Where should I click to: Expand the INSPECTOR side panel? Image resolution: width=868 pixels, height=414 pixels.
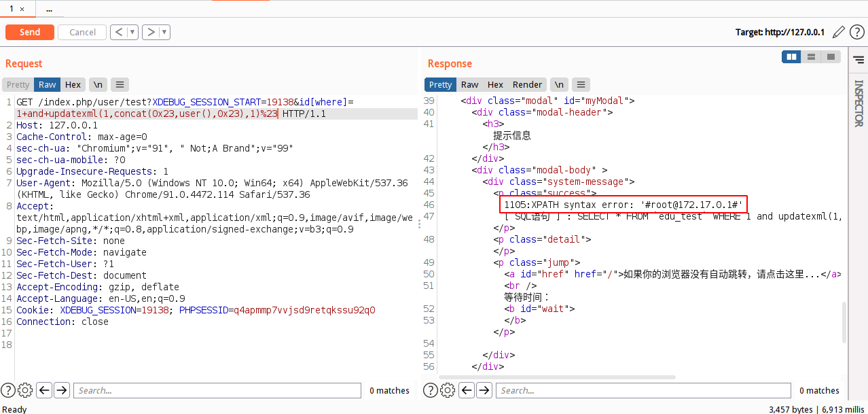[x=858, y=103]
